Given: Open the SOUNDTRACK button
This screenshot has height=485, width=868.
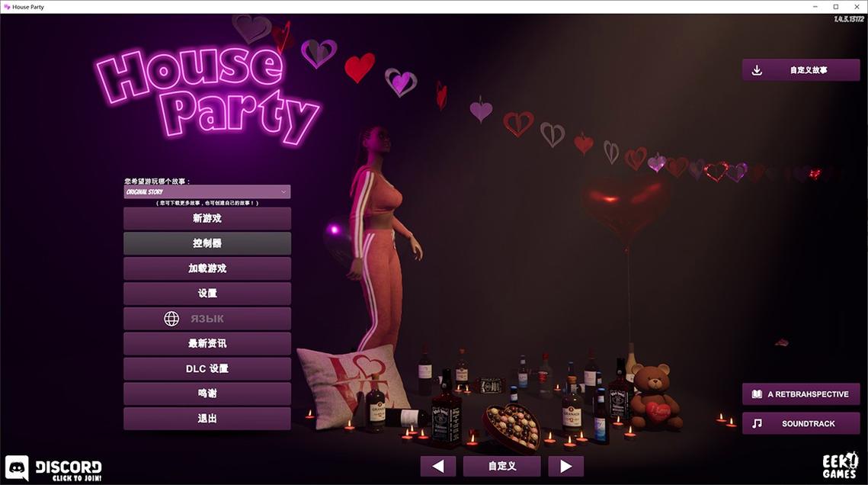Looking at the screenshot, I should point(801,423).
